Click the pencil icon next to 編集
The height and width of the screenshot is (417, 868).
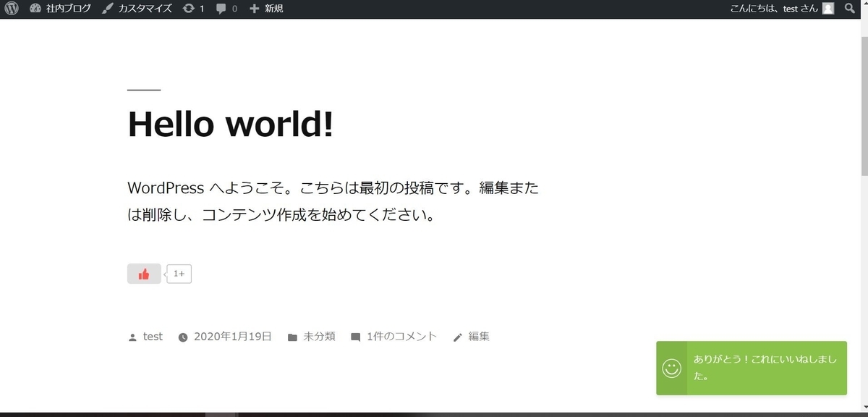pos(458,336)
